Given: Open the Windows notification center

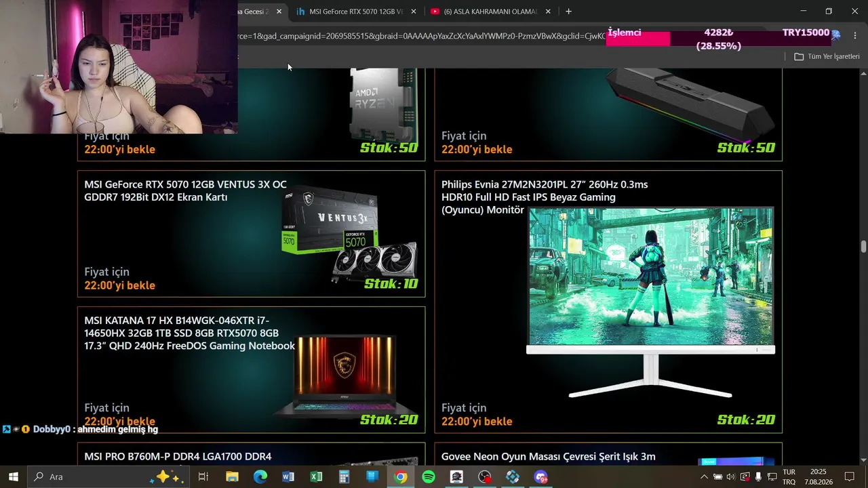Looking at the screenshot, I should click(x=849, y=476).
